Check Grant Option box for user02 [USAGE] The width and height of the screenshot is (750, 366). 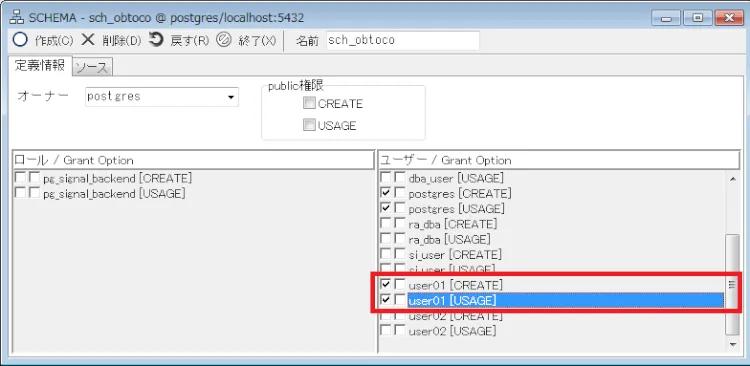click(x=399, y=330)
